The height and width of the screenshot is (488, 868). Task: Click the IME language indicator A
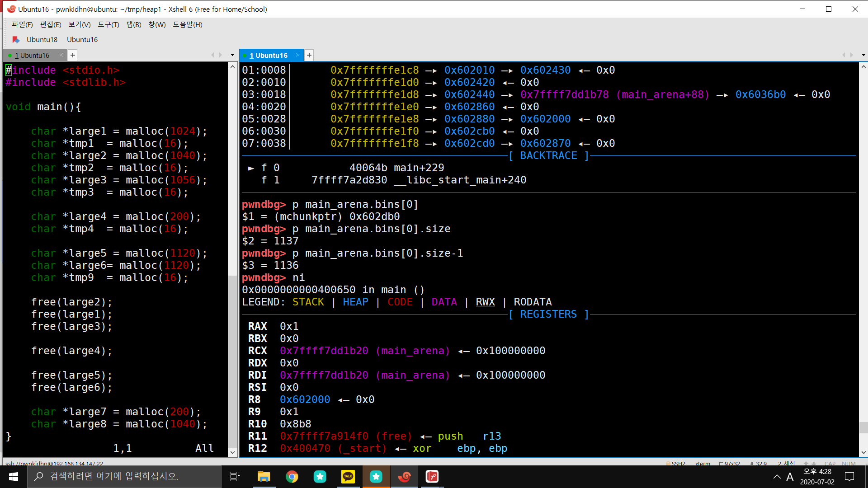pos(790,477)
